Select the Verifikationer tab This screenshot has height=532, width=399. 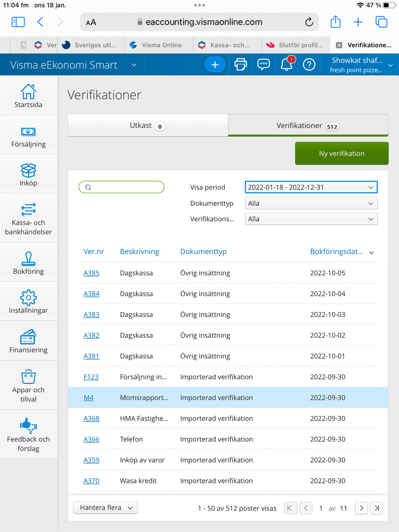(308, 126)
